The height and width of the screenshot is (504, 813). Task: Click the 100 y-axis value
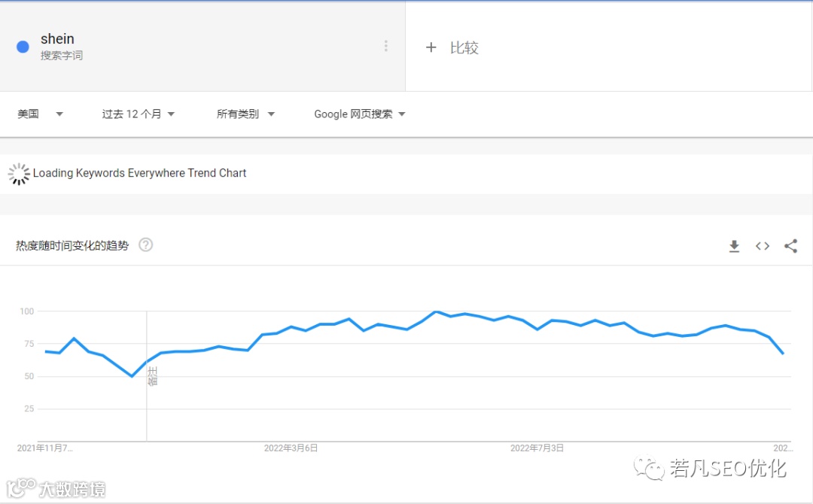point(27,311)
